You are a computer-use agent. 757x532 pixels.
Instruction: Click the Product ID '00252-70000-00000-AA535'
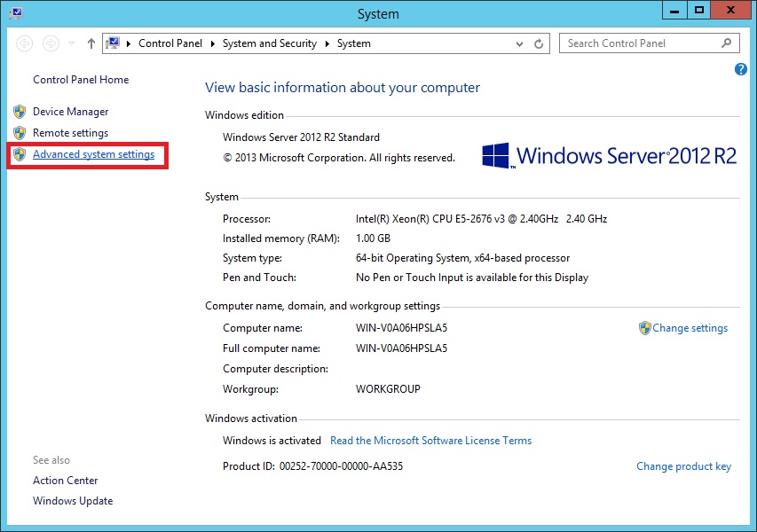point(341,466)
